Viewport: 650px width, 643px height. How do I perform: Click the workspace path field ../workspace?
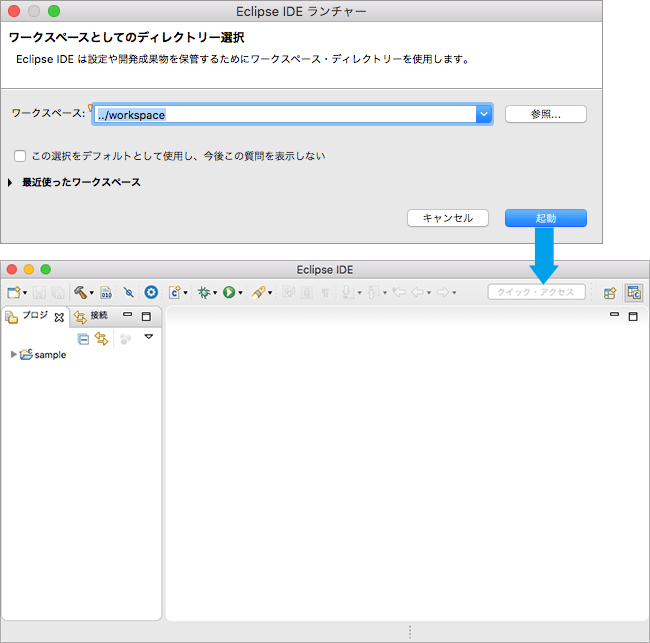tap(285, 114)
